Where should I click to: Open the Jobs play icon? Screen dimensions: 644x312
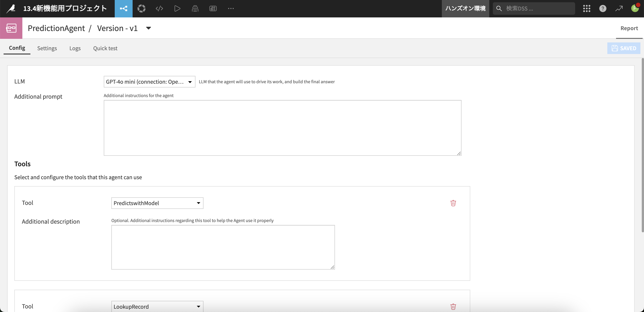177,8
